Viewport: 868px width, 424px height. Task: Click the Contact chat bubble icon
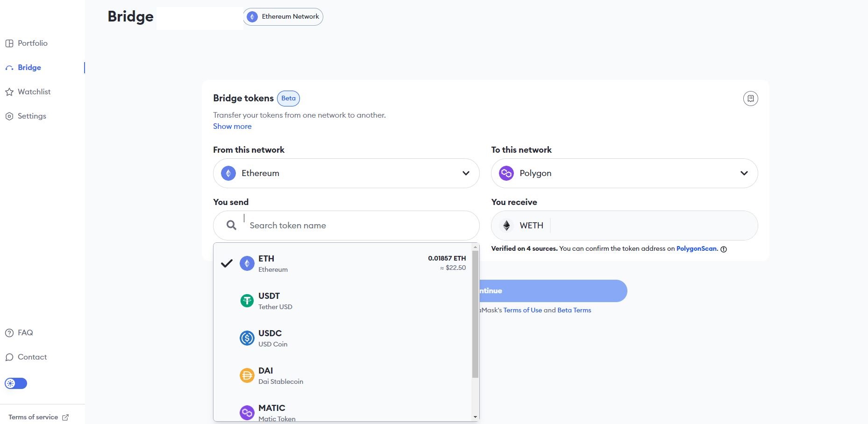(9, 357)
